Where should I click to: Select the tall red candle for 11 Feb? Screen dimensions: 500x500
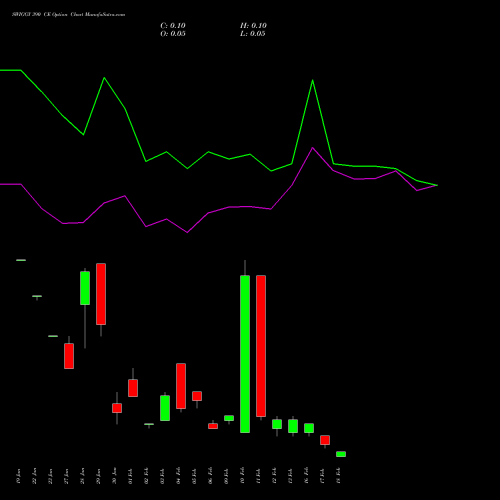point(261,346)
